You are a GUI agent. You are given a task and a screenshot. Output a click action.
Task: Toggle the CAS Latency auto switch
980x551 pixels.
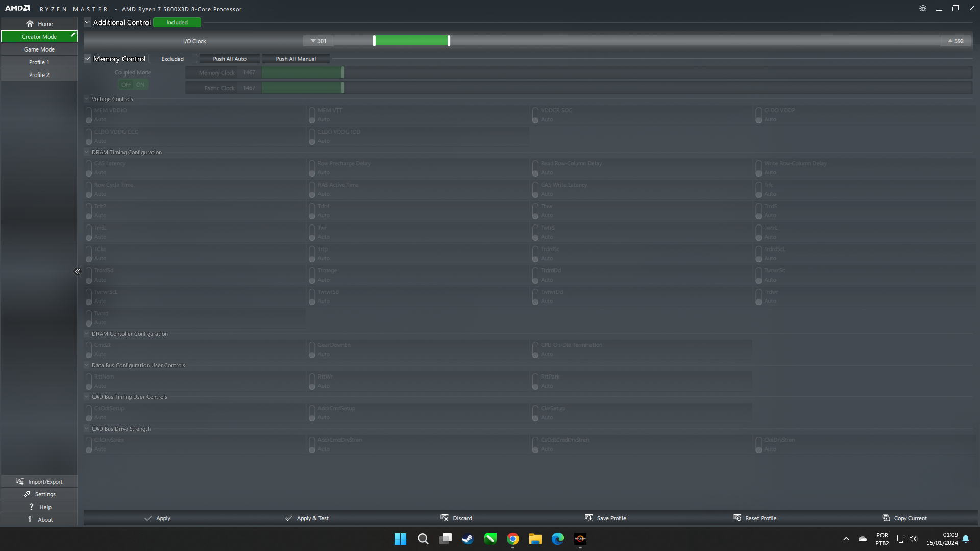click(x=89, y=168)
